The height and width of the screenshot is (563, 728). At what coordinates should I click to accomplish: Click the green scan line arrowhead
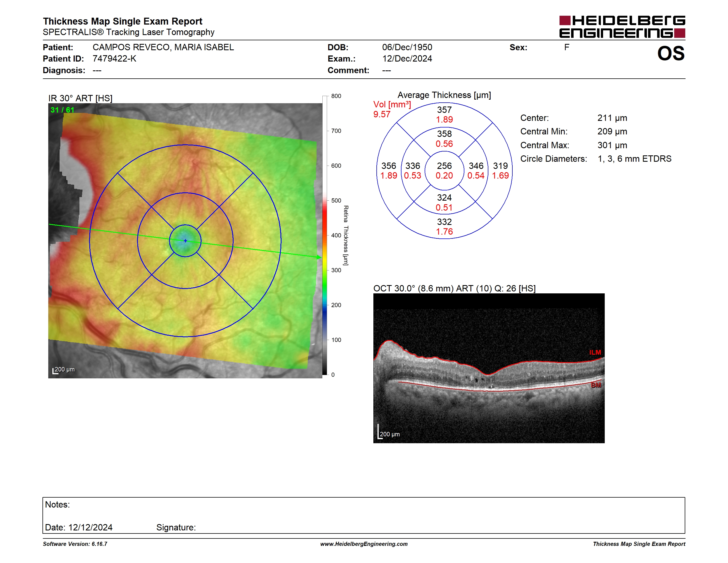(x=319, y=257)
